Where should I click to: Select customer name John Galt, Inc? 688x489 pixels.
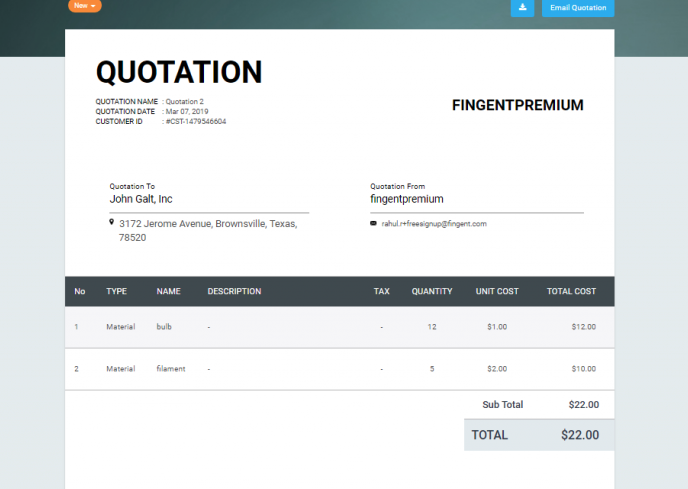pos(141,199)
